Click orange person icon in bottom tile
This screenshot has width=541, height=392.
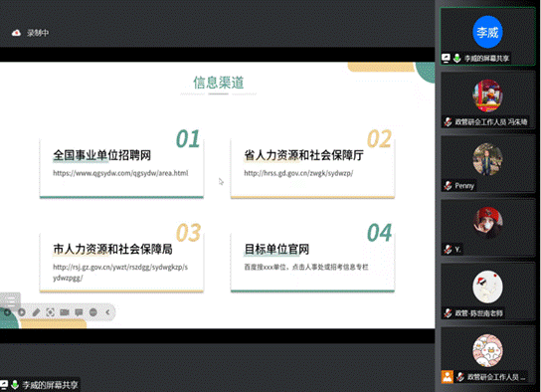[448, 377]
